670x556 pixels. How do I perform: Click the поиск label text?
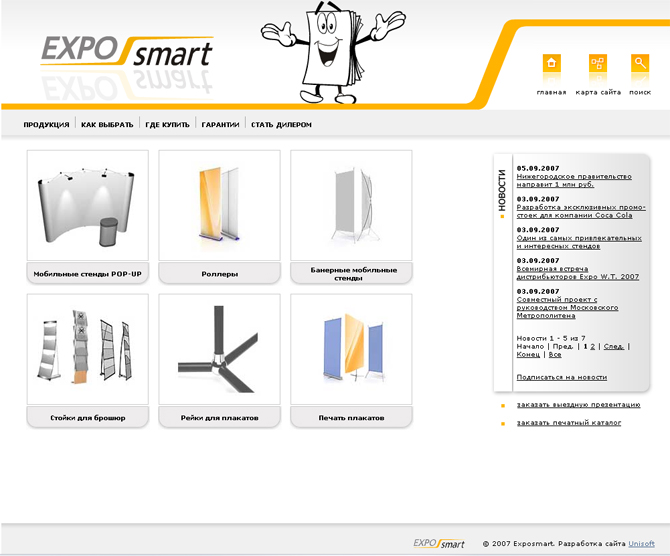point(640,92)
